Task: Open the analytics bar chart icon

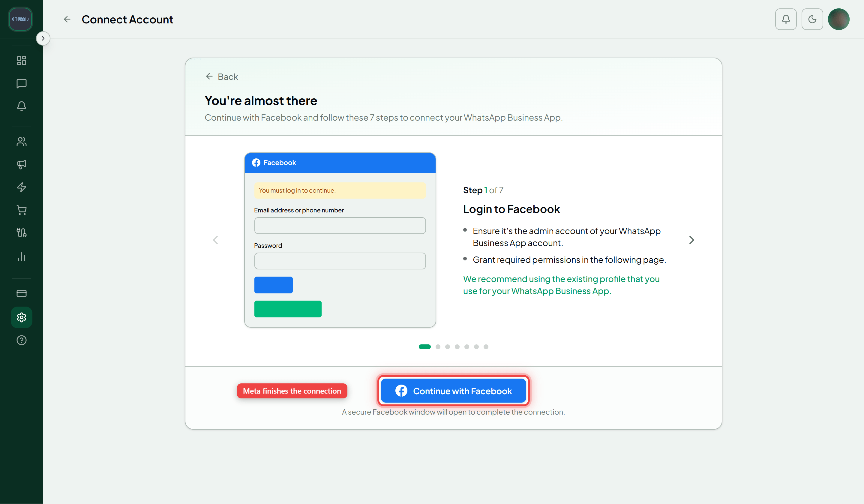Action: (21, 257)
